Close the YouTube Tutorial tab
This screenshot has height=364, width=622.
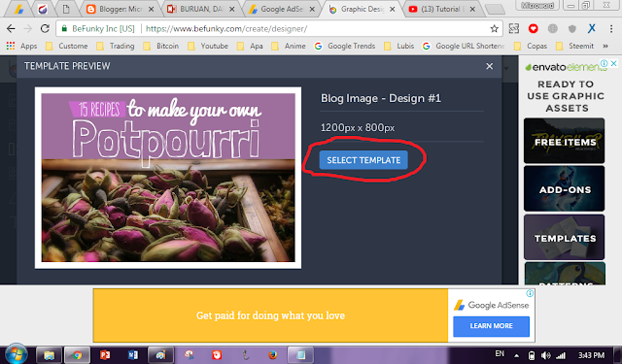[472, 9]
